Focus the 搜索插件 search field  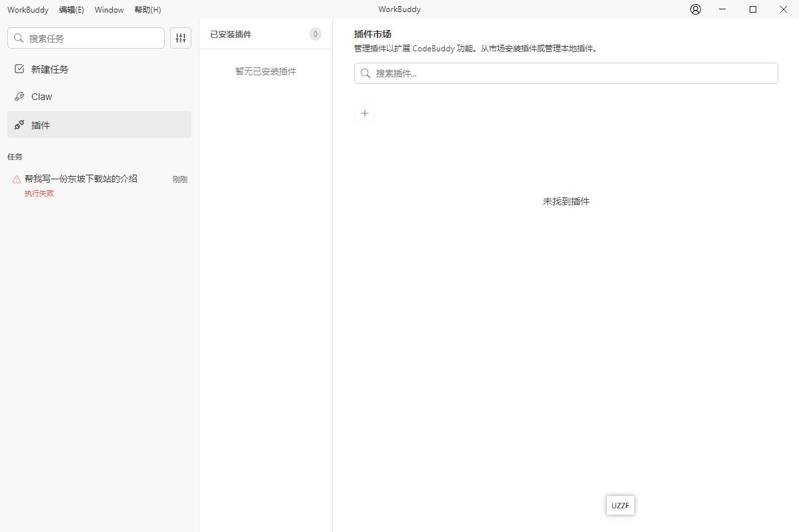574,73
